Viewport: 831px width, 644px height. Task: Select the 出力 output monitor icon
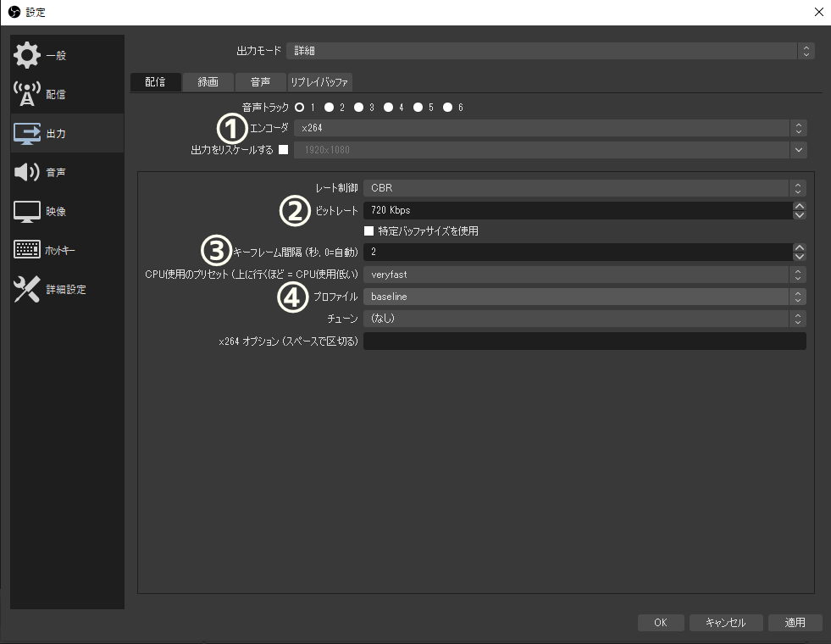click(27, 133)
